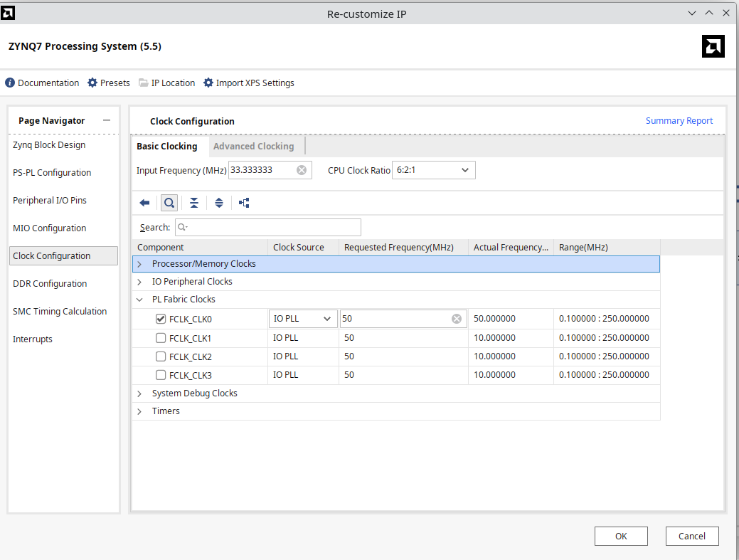
Task: Open PS-PL Configuration page
Action: (52, 172)
